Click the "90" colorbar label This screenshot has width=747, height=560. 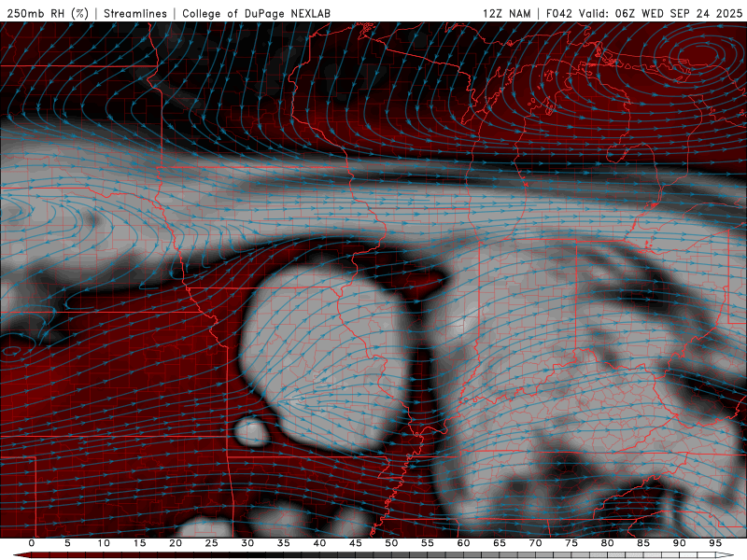click(x=679, y=543)
